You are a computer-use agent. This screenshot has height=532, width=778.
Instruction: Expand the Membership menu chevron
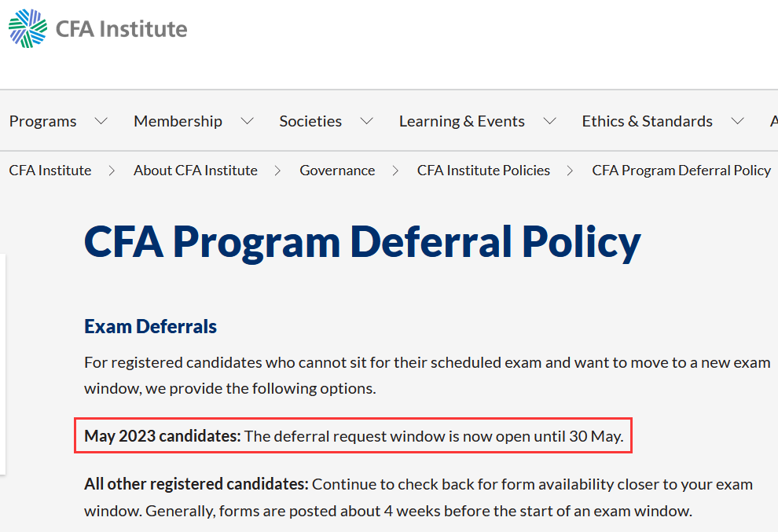[x=247, y=121]
